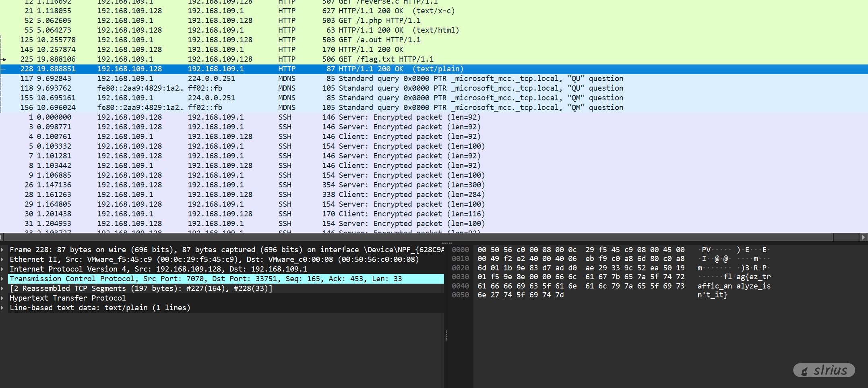Expand Internet Protocol Version 4 section
Image resolution: width=868 pixels, height=388 pixels.
(x=3, y=269)
